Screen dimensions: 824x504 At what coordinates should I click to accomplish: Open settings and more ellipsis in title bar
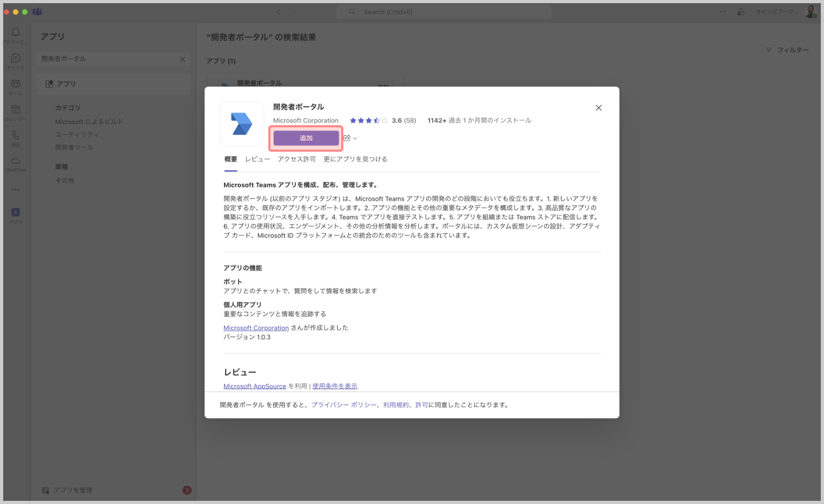coord(723,12)
